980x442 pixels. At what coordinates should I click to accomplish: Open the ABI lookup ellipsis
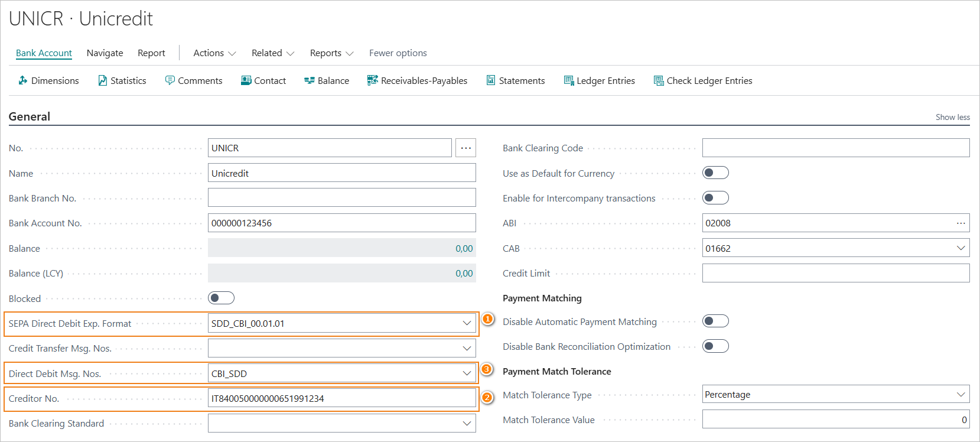click(961, 223)
